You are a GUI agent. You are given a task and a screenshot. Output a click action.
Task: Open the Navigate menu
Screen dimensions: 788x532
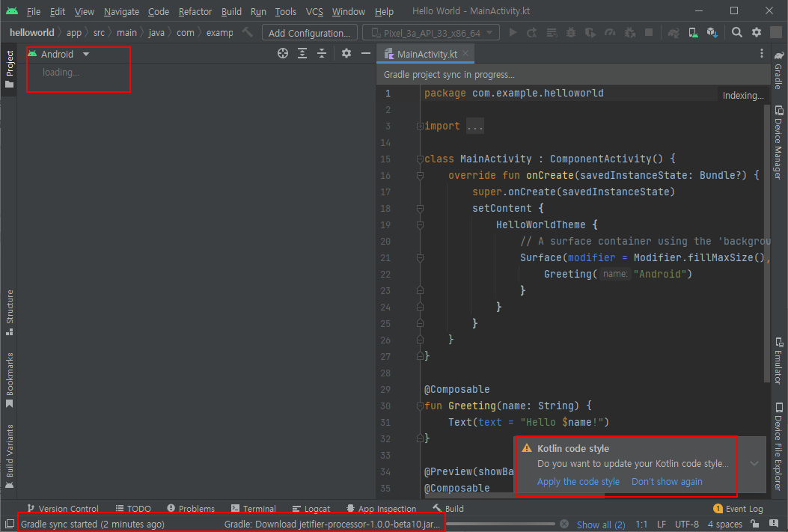pos(121,11)
